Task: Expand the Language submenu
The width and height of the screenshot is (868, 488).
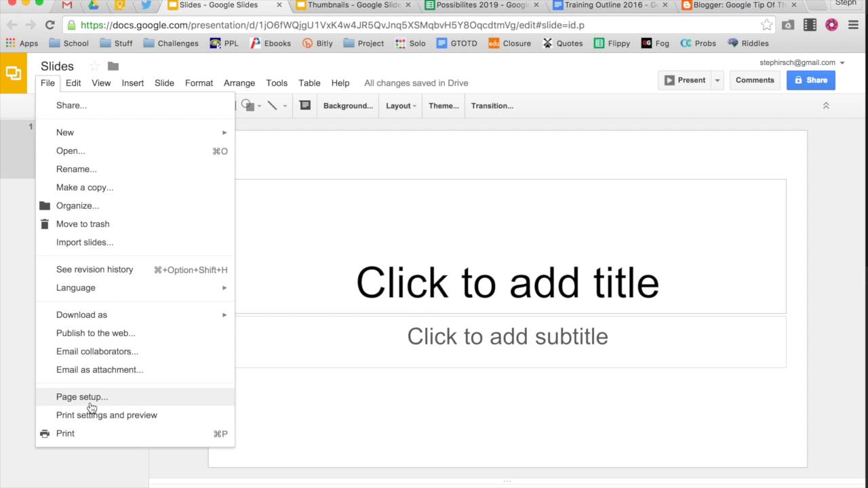Action: coord(135,288)
